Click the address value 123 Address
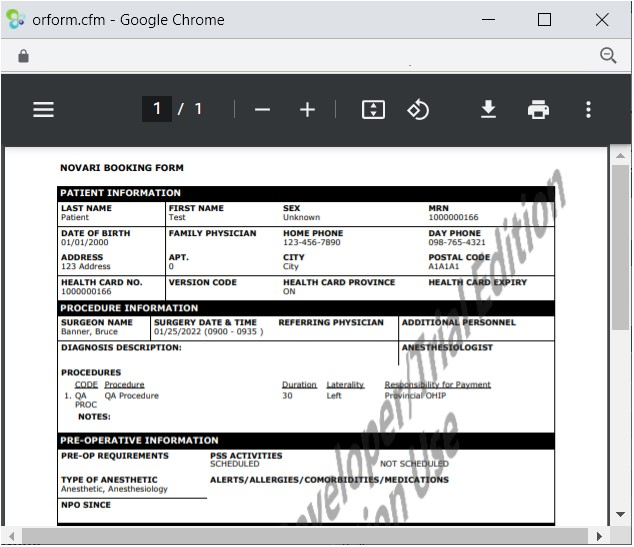 [x=86, y=266]
